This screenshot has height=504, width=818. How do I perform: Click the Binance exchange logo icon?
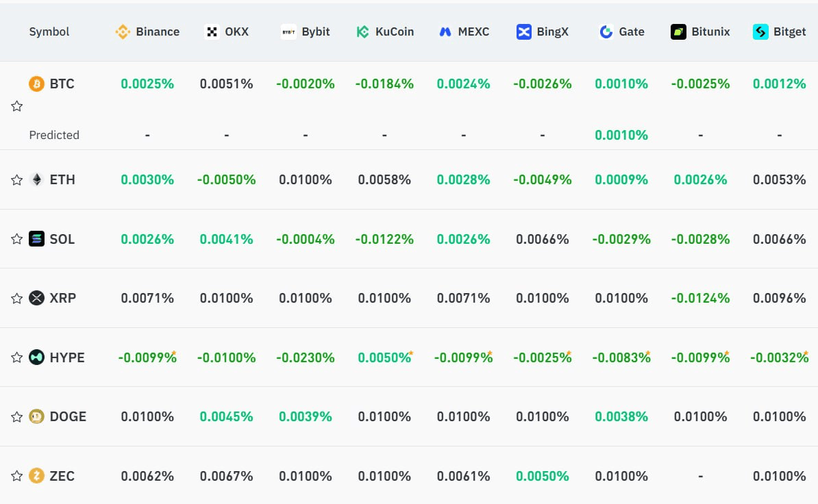point(123,32)
